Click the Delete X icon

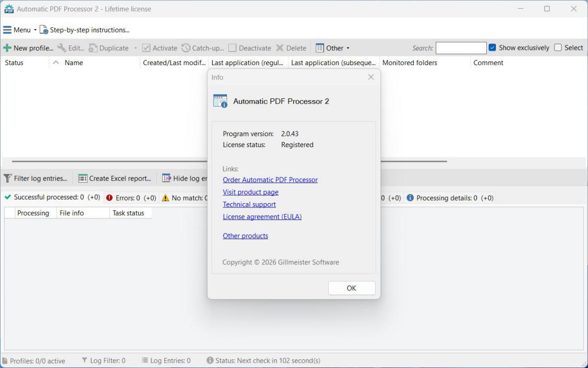click(280, 48)
